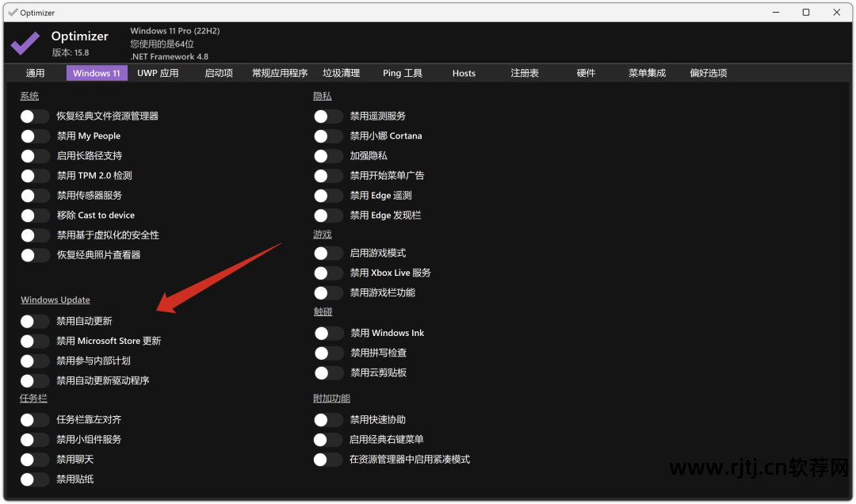Toggle 禁用遥测服务 switch

point(328,116)
